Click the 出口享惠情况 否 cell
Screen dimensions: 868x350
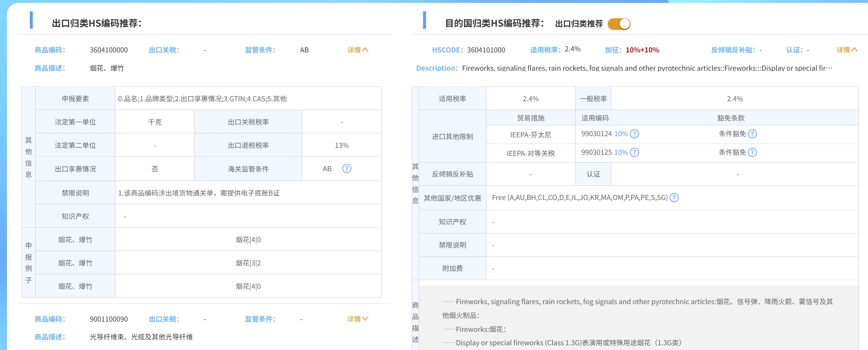click(155, 169)
